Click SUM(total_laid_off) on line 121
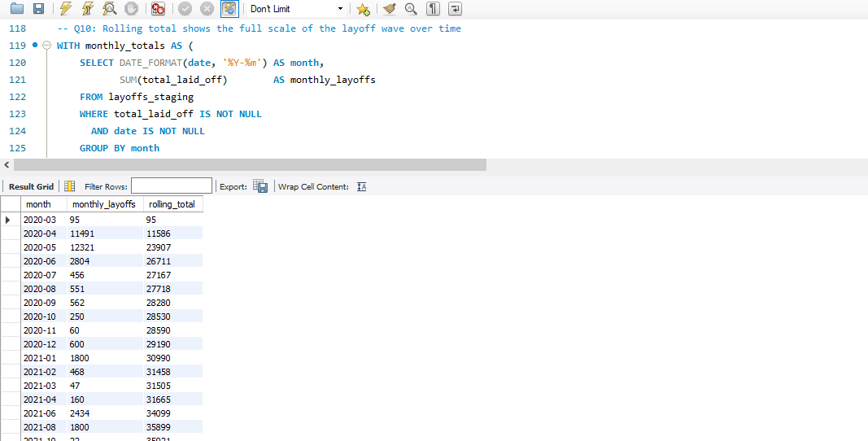The height and width of the screenshot is (441, 868). (x=173, y=80)
